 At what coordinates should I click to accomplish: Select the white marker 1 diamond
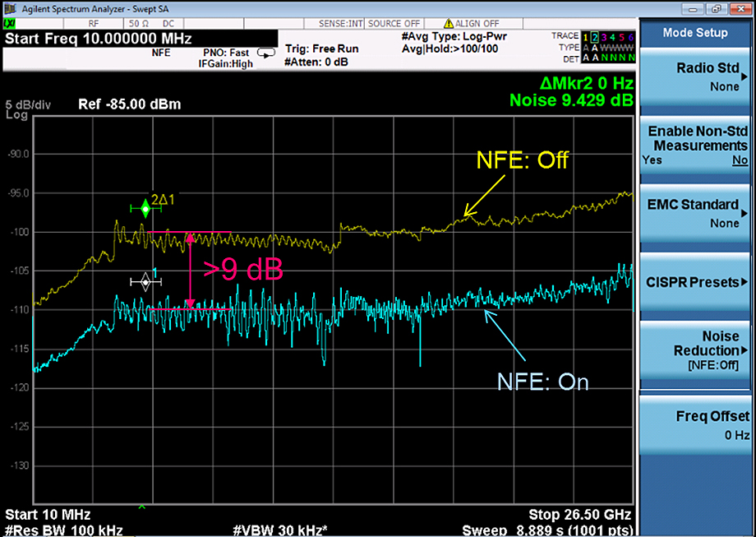point(145,282)
